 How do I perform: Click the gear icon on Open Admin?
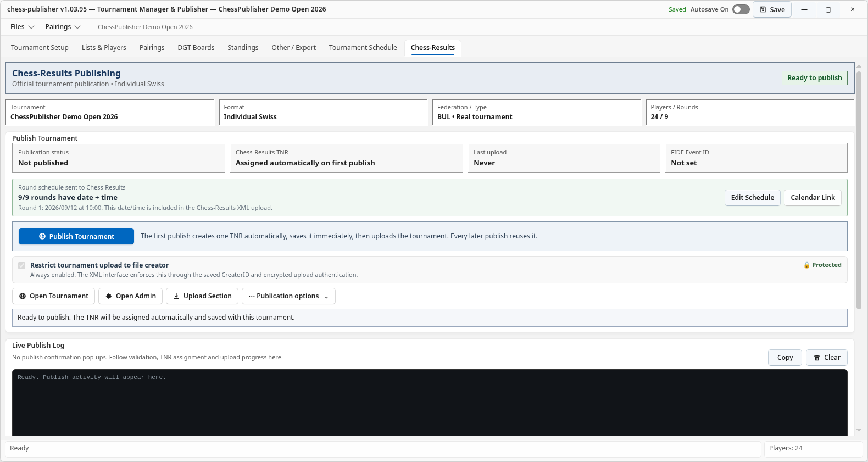tap(109, 296)
